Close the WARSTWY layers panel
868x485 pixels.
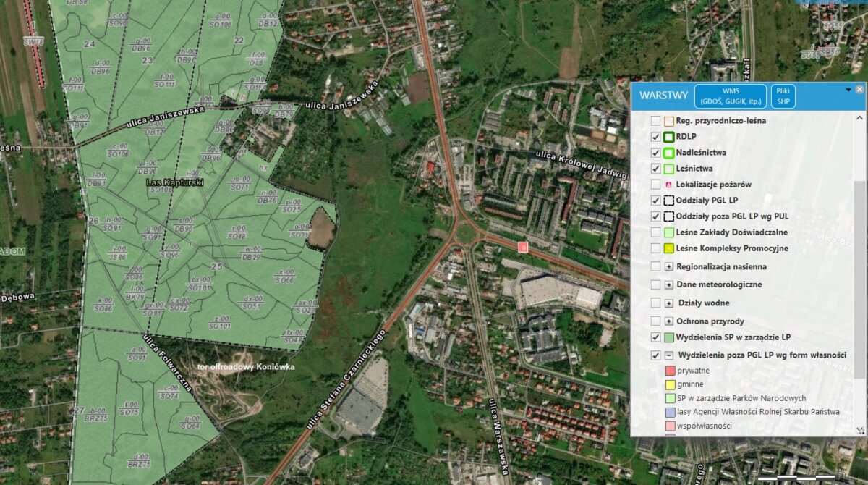pos(859,90)
